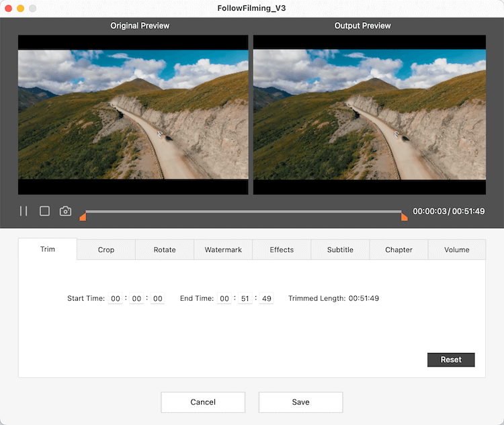
Task: Switch to the Chapter tab
Action: click(x=398, y=250)
